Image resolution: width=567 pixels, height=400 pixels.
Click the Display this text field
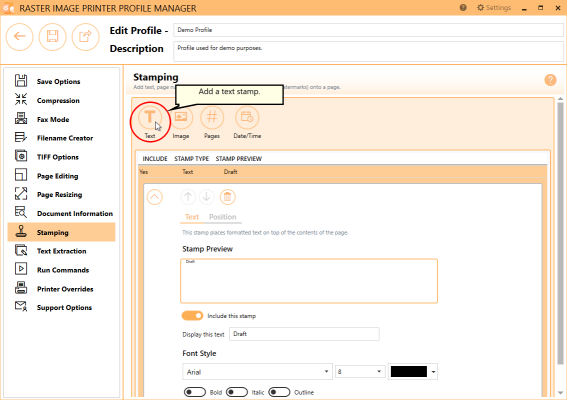click(304, 334)
